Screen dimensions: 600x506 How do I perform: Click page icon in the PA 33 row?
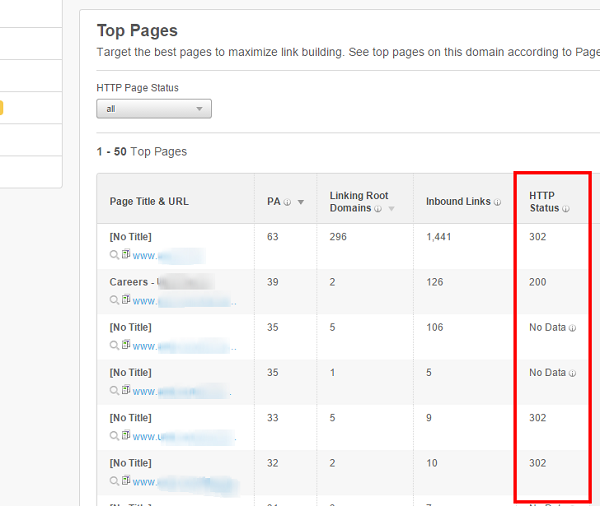click(x=126, y=435)
